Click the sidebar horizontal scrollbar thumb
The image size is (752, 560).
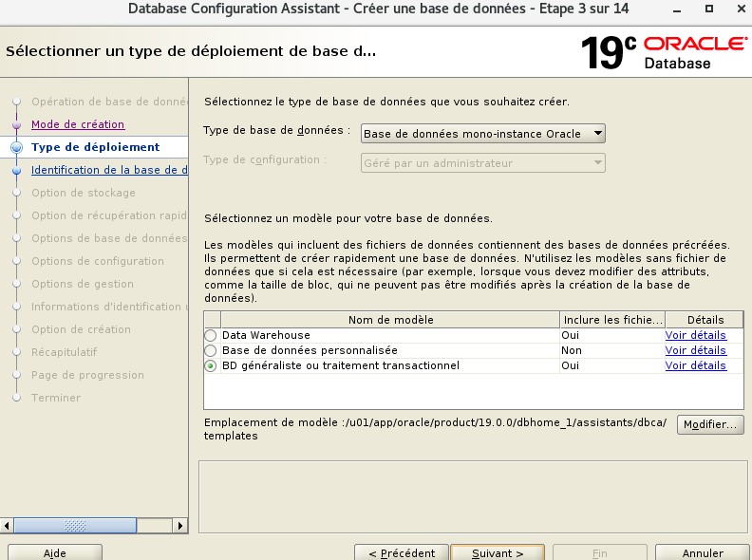[75, 526]
